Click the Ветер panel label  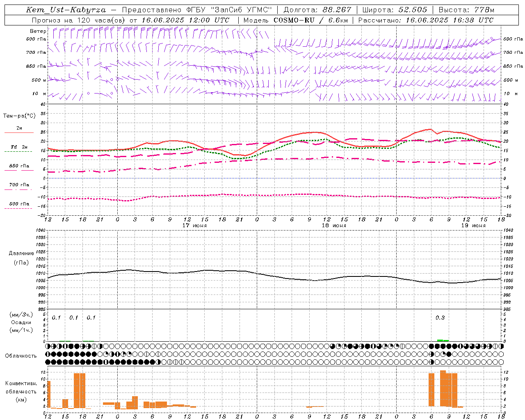38,31
